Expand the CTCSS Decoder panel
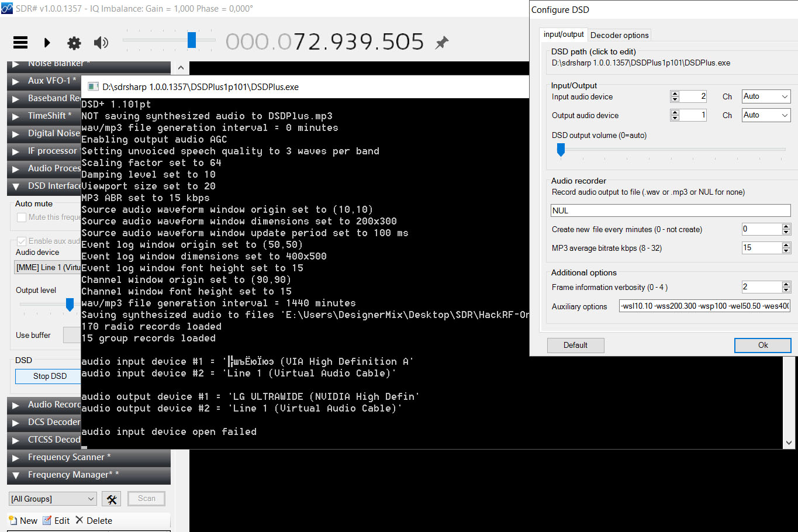The image size is (798, 532). click(x=16, y=440)
